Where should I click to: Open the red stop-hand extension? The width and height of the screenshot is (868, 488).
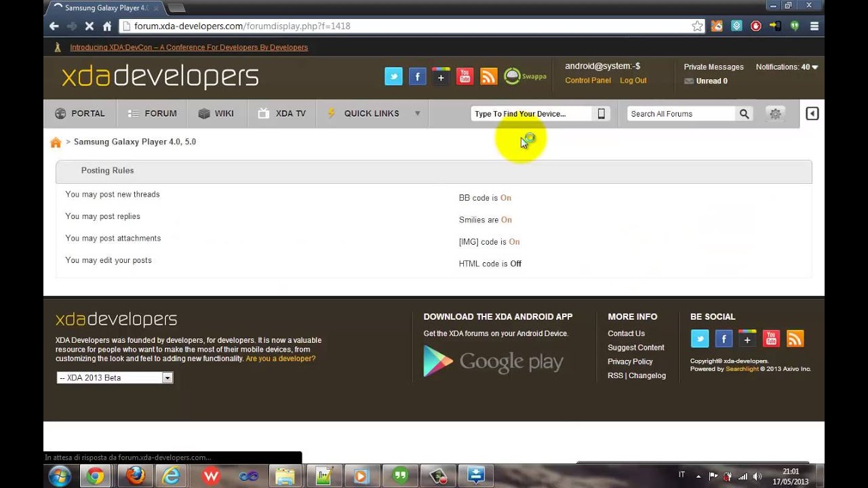[x=755, y=26]
